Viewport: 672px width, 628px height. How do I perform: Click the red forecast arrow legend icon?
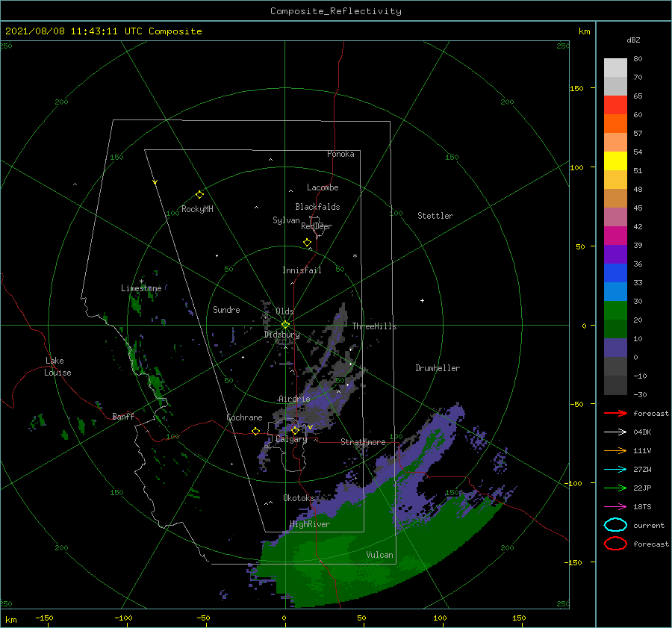coord(615,413)
